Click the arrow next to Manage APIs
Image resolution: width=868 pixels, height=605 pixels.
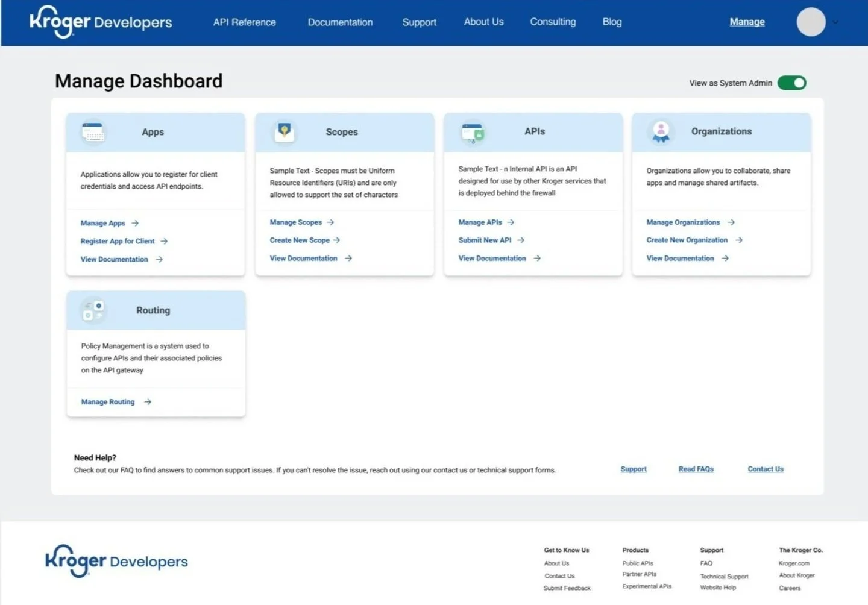[x=511, y=222]
